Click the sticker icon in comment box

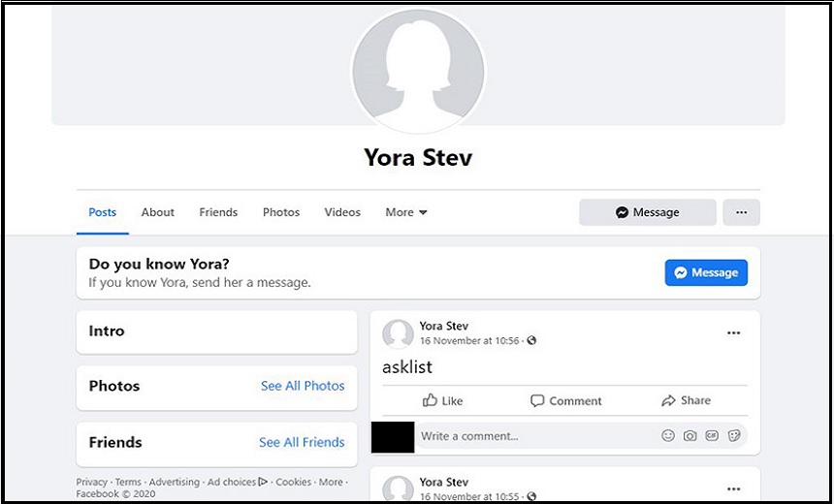(734, 436)
